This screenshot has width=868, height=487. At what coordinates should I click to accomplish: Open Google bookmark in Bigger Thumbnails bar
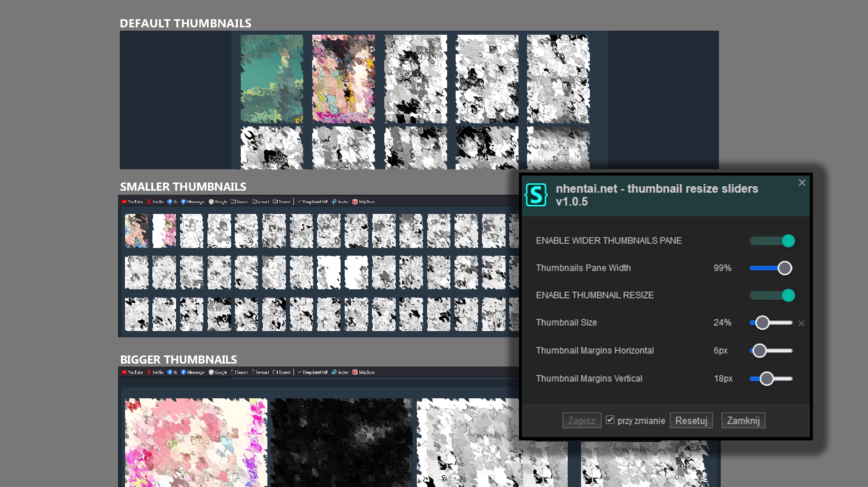click(218, 372)
